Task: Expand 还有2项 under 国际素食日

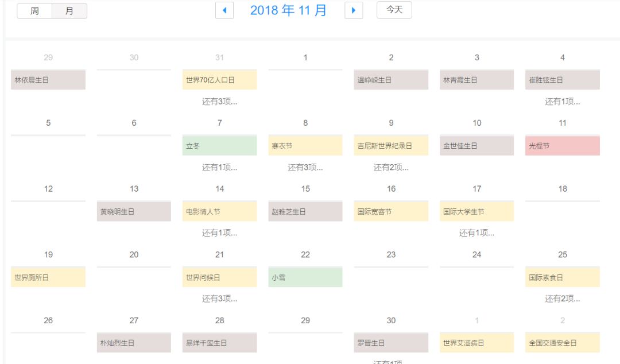Action: click(562, 299)
